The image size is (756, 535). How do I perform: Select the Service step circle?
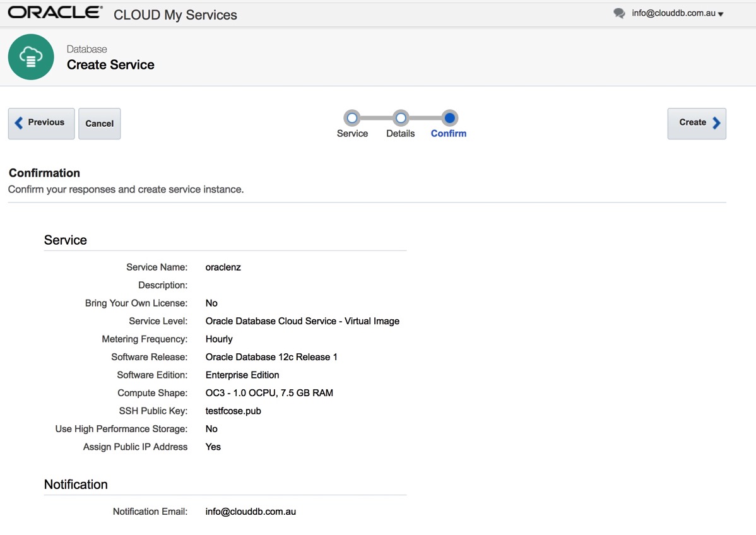click(x=352, y=118)
